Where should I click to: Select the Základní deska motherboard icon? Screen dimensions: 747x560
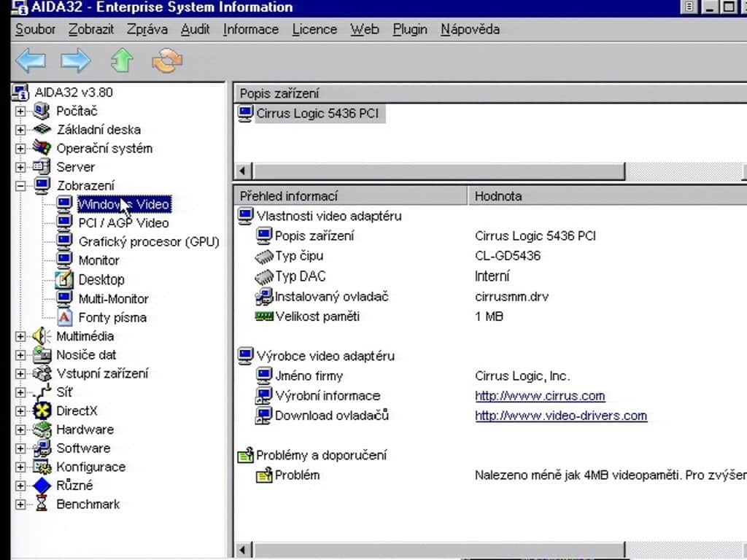pos(42,130)
